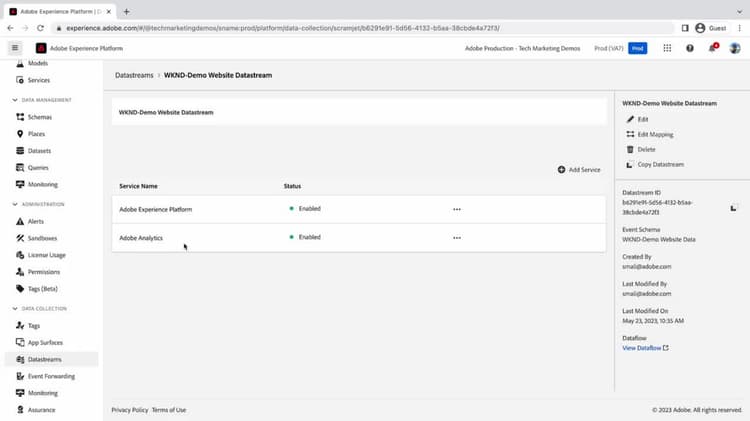The height and width of the screenshot is (421, 750).
Task: Click the Assurance icon in sidebar
Action: coord(20,410)
